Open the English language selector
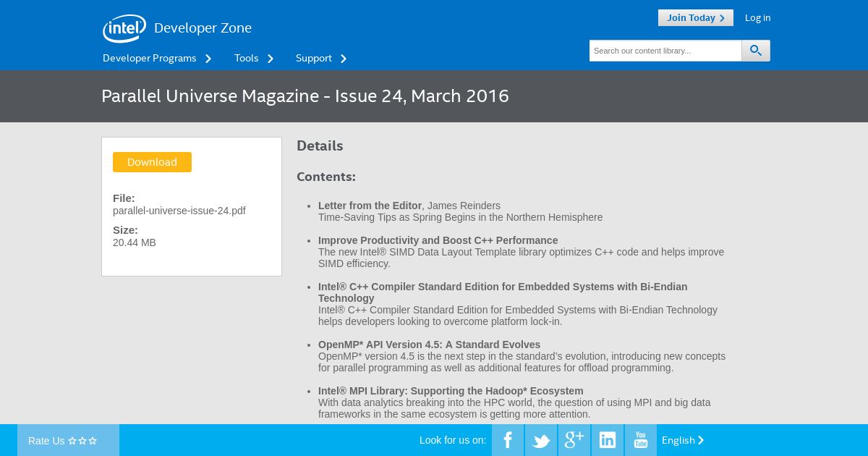Screen dimensions: 868x456 (x=683, y=440)
